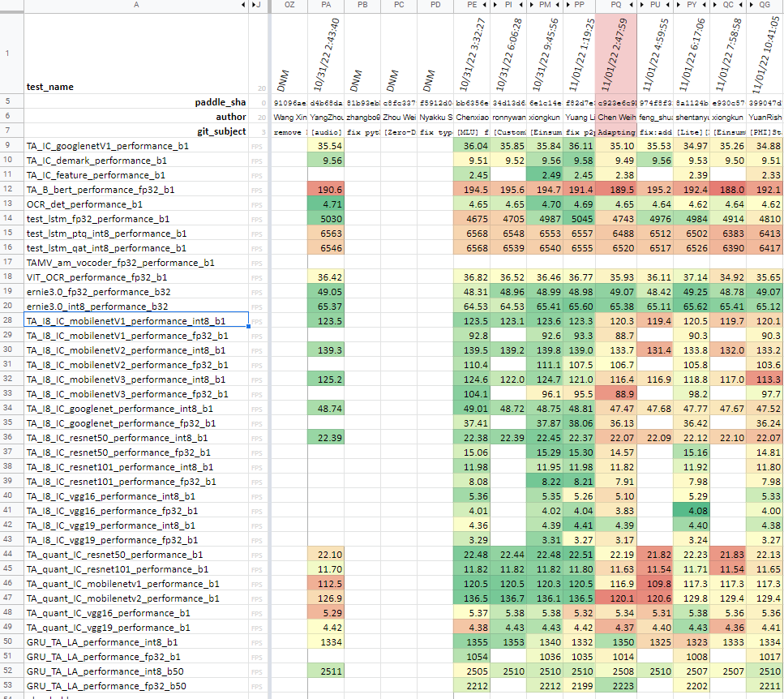Click the Chen Weih author cell
The height and width of the screenshot is (699, 784).
click(616, 117)
